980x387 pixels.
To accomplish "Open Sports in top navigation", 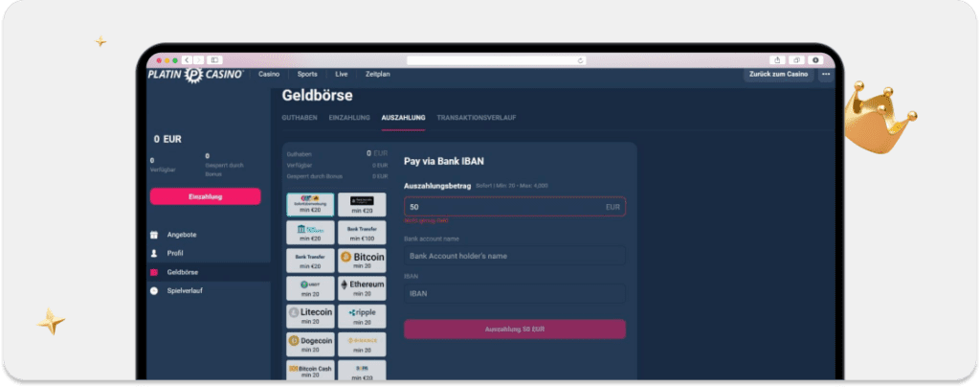I will click(307, 74).
